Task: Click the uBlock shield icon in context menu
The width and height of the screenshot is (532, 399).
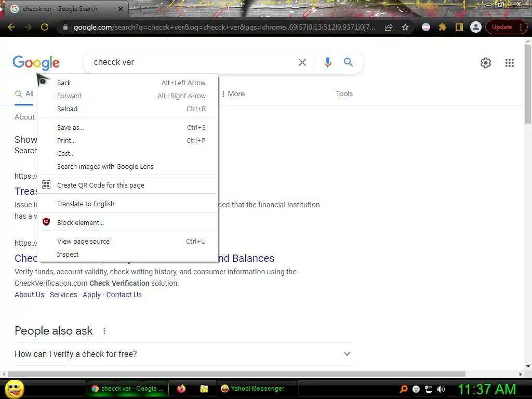Action: [x=46, y=222]
